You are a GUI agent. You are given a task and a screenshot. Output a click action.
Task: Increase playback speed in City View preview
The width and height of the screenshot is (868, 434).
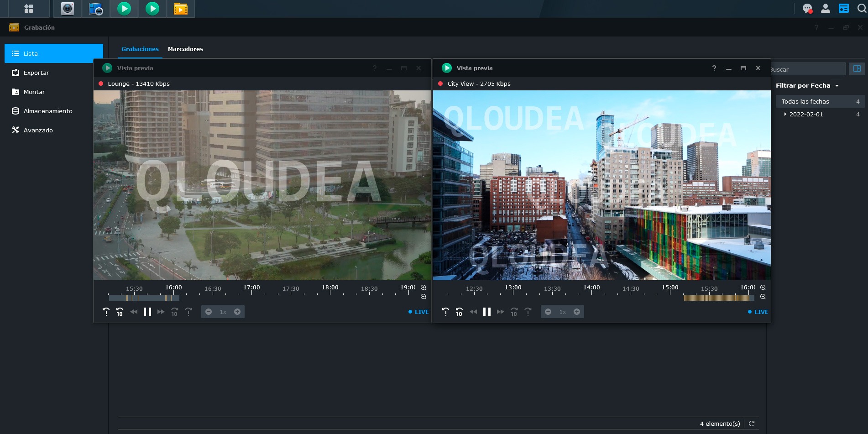tap(577, 312)
